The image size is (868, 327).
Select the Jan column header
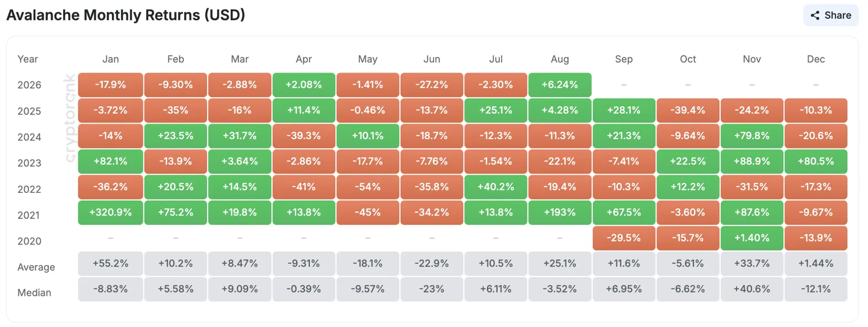(111, 59)
